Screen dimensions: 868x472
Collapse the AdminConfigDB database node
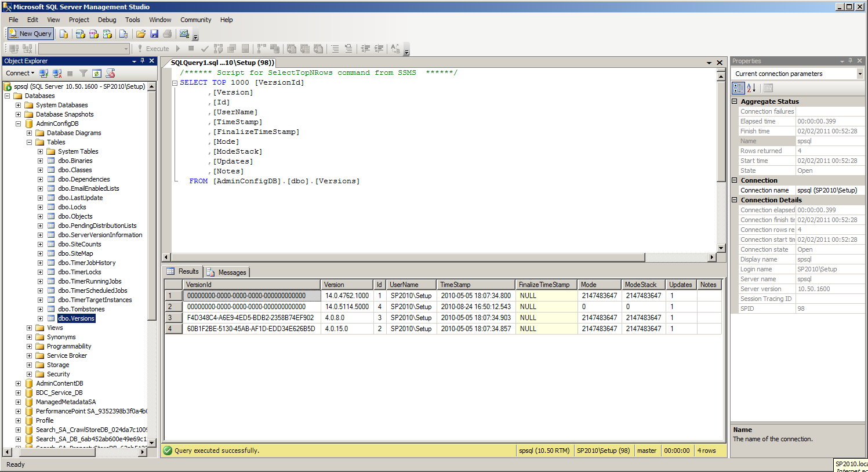point(18,124)
